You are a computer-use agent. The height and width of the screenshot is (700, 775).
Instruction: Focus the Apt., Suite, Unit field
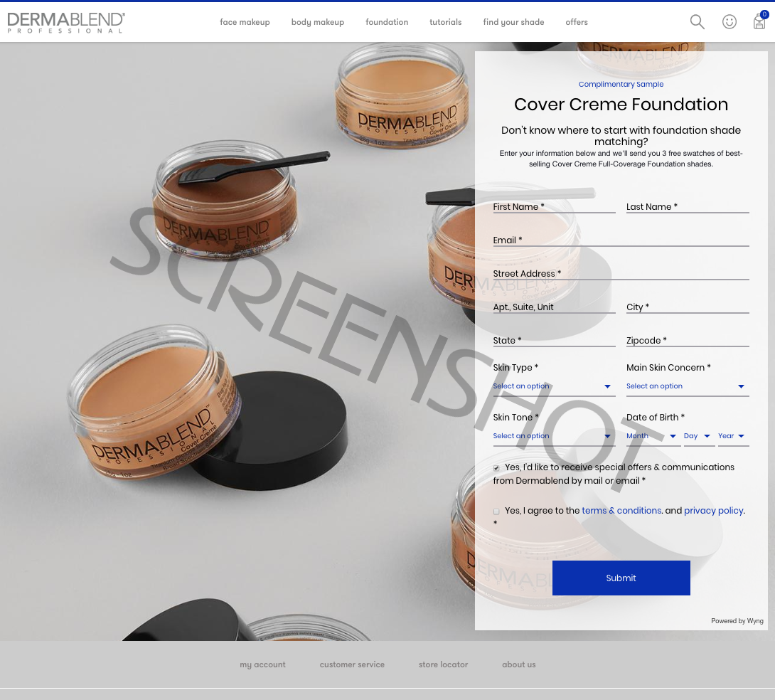coord(554,307)
